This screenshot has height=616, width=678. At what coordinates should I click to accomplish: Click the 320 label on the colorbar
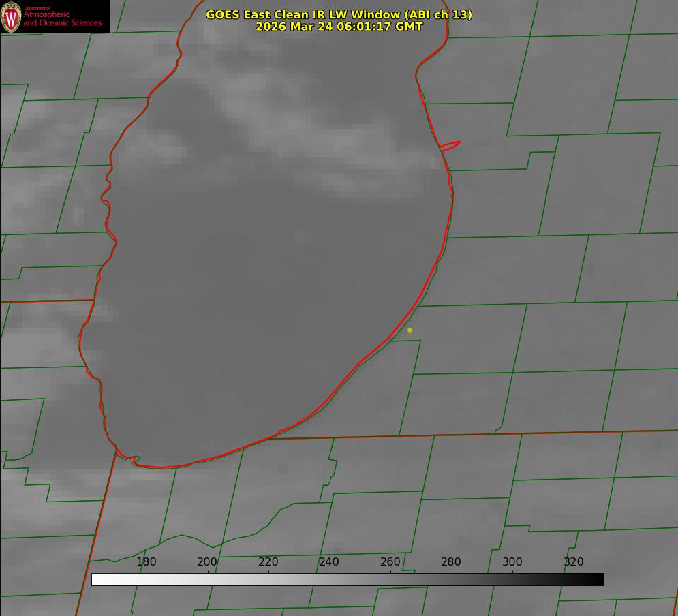574,561
